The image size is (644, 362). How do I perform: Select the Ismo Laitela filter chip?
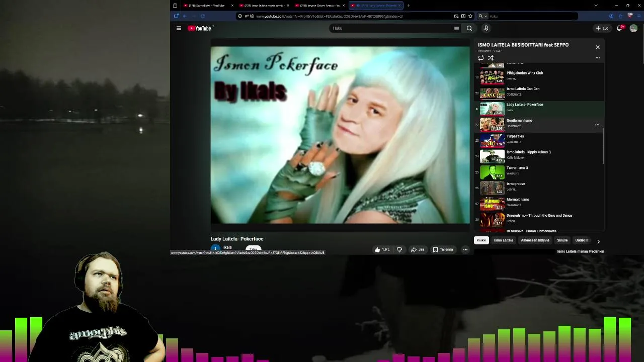pos(504,240)
